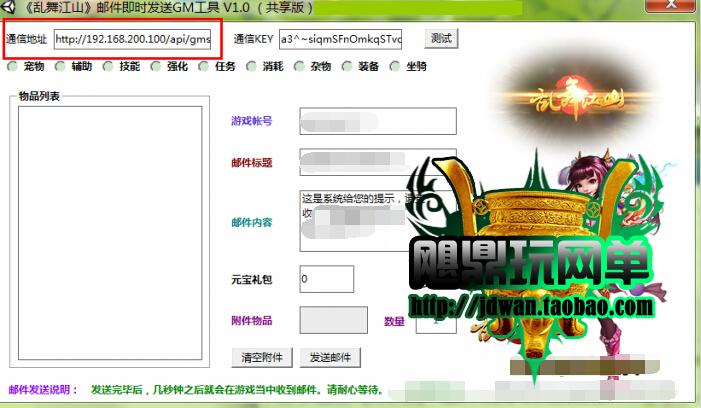This screenshot has height=408, width=701.
Task: Select the 任务 radio option
Action: [205, 67]
